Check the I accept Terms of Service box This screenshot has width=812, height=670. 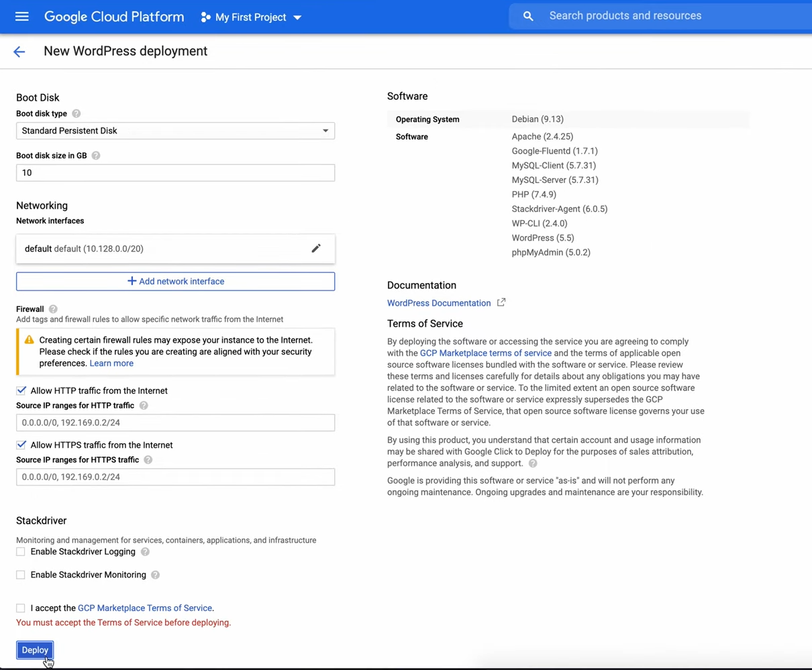pos(21,608)
